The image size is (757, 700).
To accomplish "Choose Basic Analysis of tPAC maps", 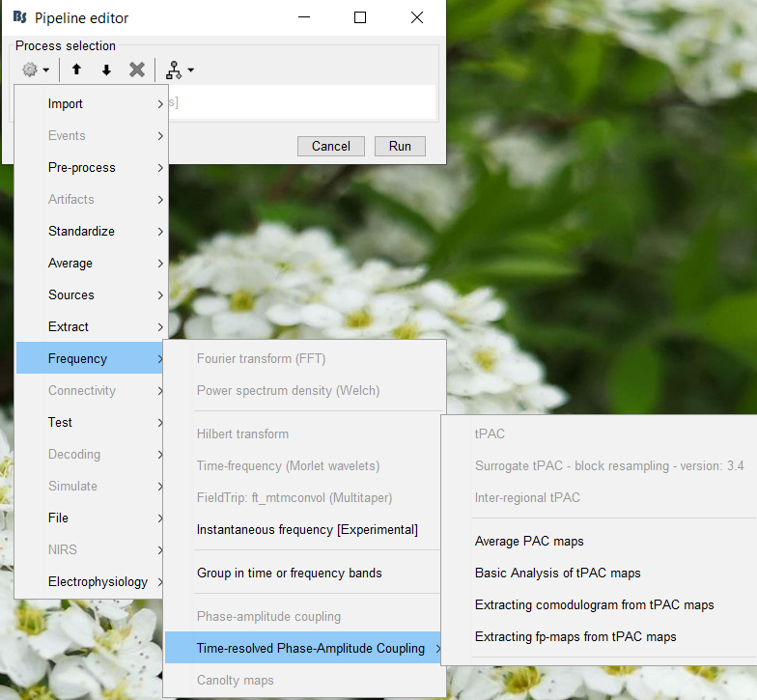I will 558,573.
